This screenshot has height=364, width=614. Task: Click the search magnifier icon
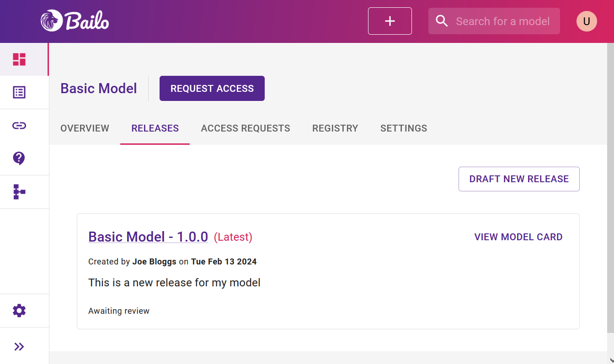[x=442, y=21]
